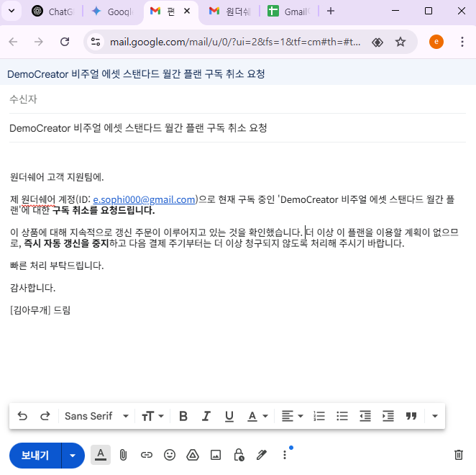
Task: Increase the indent level
Action: pos(388,416)
